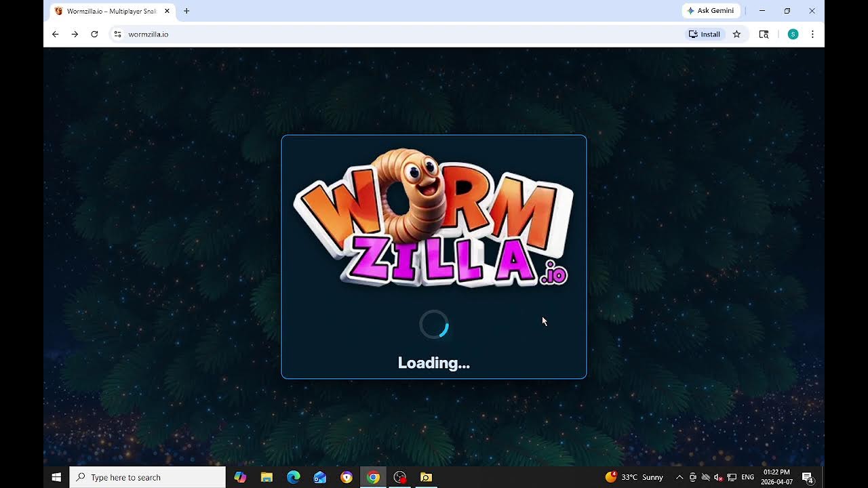Open the network tray icon

[x=732, y=477]
